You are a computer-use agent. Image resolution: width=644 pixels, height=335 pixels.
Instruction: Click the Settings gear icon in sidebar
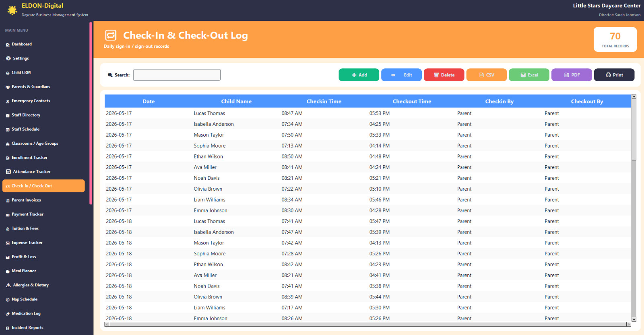[x=8, y=58]
